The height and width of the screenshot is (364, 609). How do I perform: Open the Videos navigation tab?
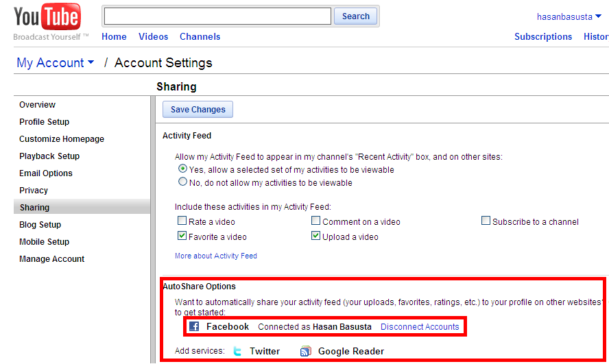tap(153, 37)
